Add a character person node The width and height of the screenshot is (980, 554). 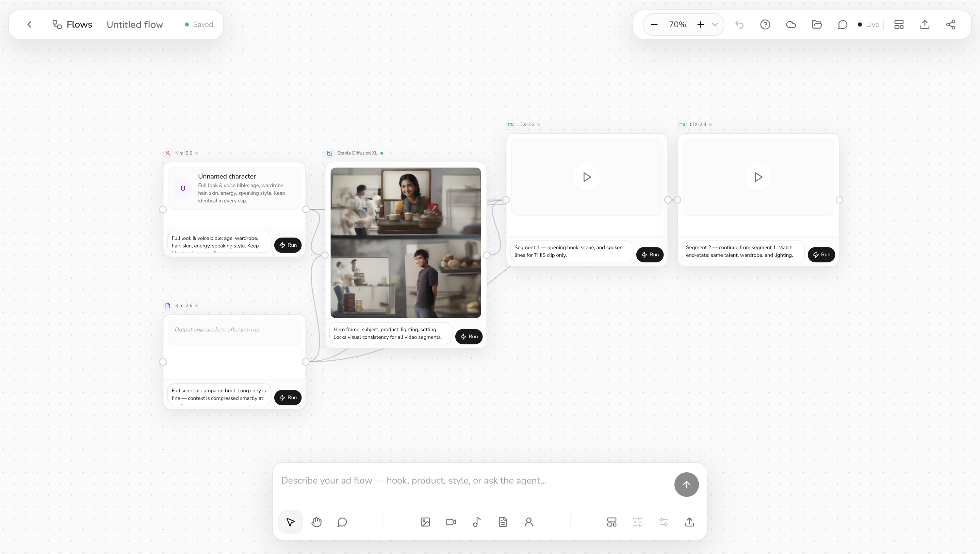[x=529, y=522]
